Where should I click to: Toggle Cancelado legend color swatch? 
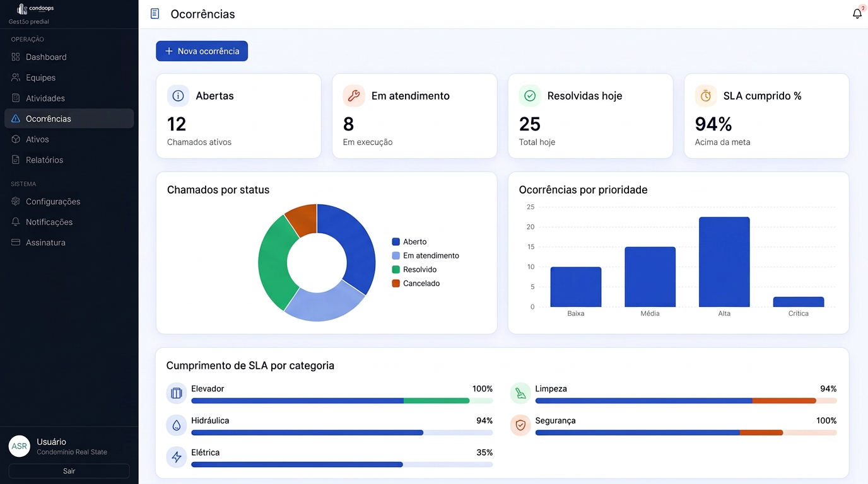tap(396, 284)
